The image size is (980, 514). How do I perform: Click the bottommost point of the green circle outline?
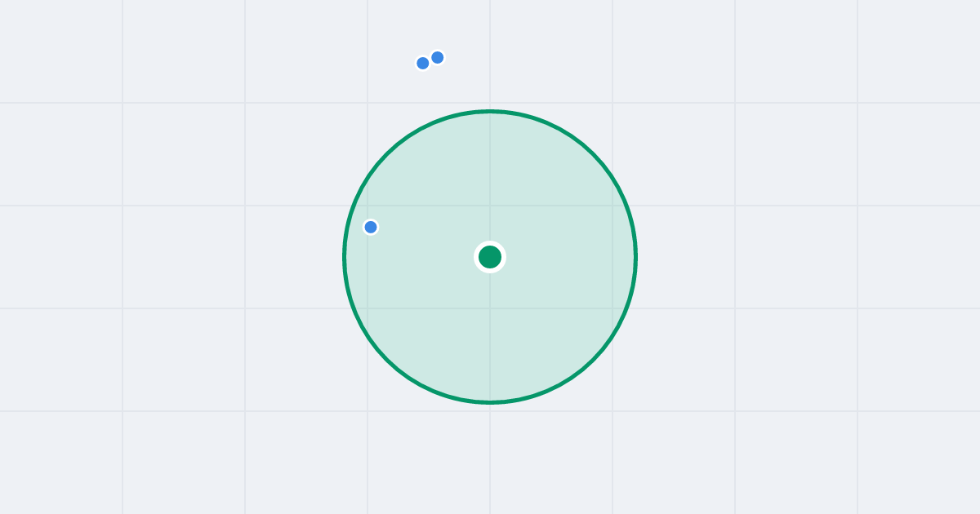click(490, 402)
